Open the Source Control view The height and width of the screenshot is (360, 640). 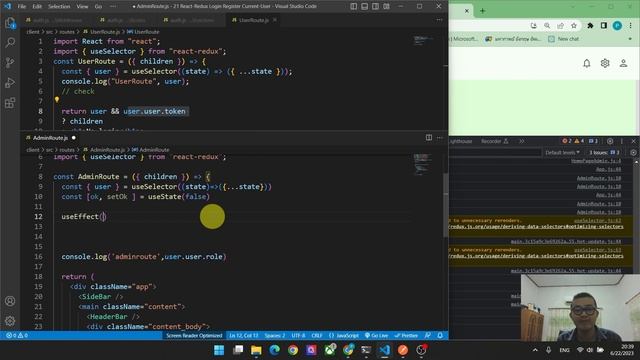click(10, 62)
